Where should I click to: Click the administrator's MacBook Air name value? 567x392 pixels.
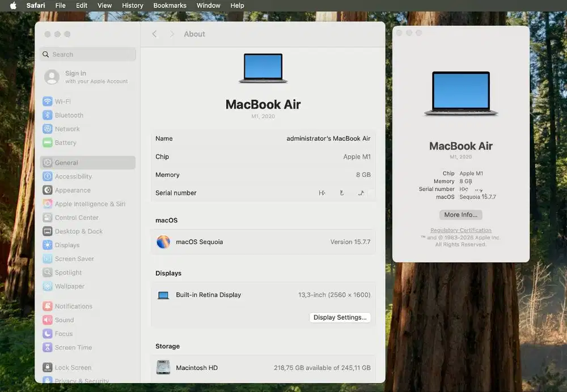click(x=328, y=138)
